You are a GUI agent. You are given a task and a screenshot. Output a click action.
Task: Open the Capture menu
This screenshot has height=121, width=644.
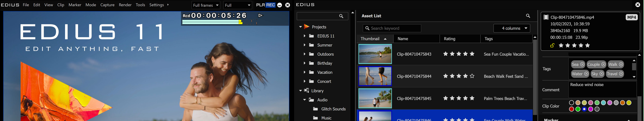click(108, 5)
